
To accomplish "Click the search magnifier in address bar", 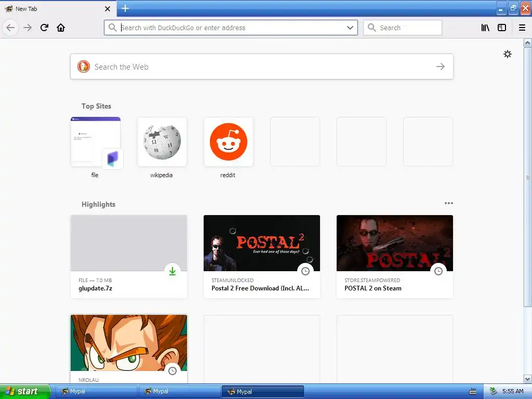I will (x=112, y=28).
